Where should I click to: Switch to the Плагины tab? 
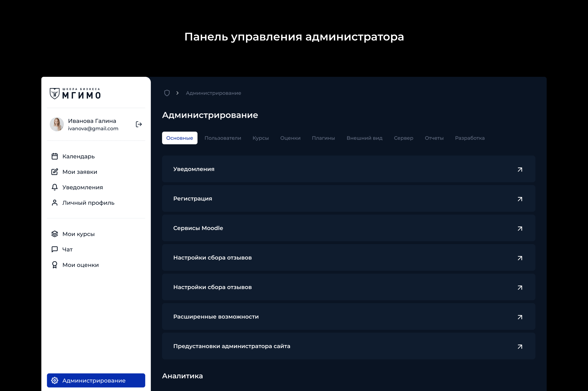click(323, 138)
